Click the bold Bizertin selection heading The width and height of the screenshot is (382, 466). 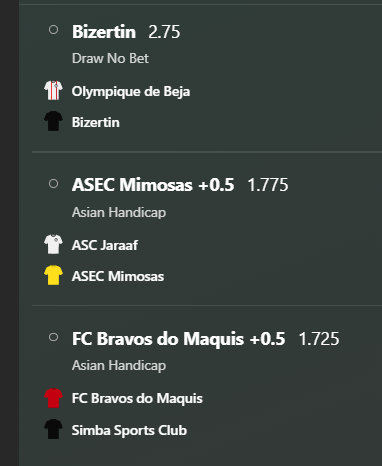point(104,32)
